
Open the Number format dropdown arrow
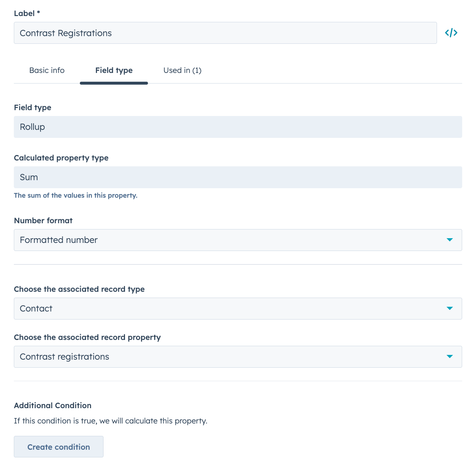tap(450, 240)
